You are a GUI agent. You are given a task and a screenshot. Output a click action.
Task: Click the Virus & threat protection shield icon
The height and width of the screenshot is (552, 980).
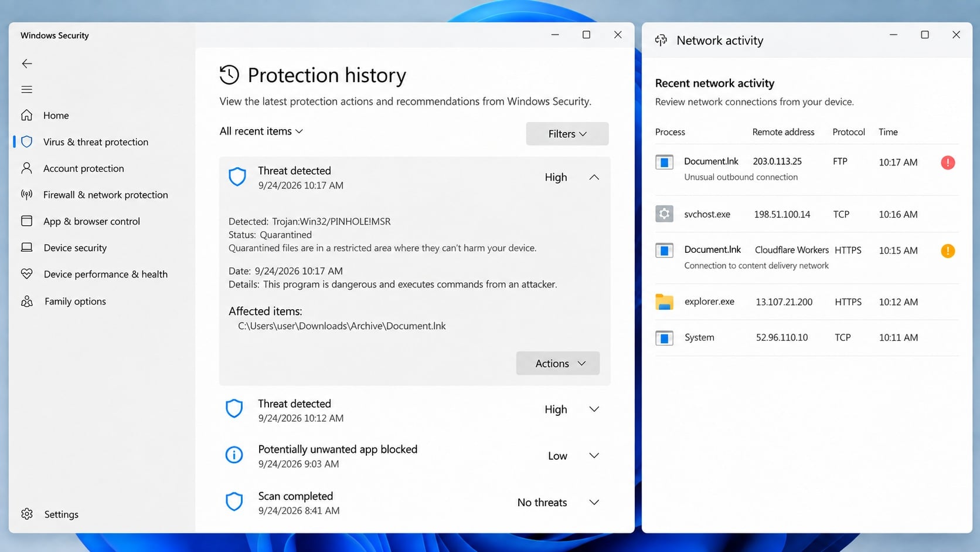click(x=27, y=141)
